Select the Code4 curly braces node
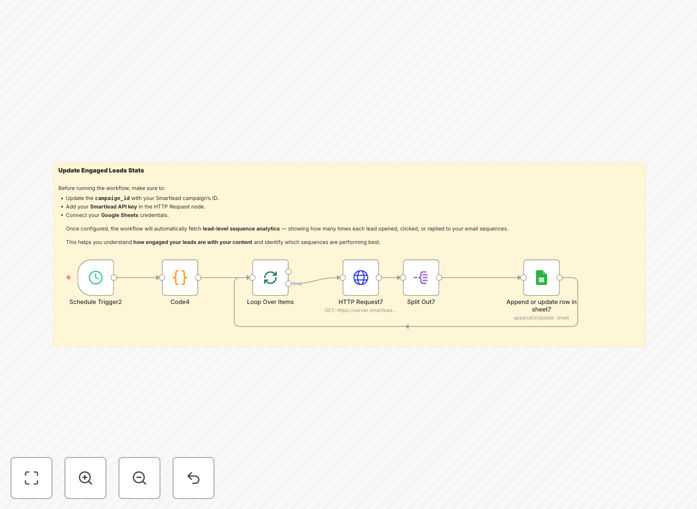 (180, 277)
